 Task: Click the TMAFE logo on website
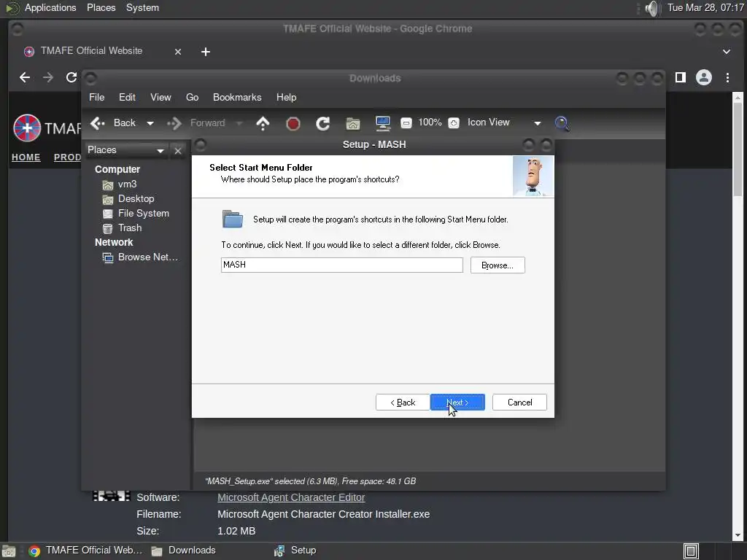pyautogui.click(x=27, y=128)
